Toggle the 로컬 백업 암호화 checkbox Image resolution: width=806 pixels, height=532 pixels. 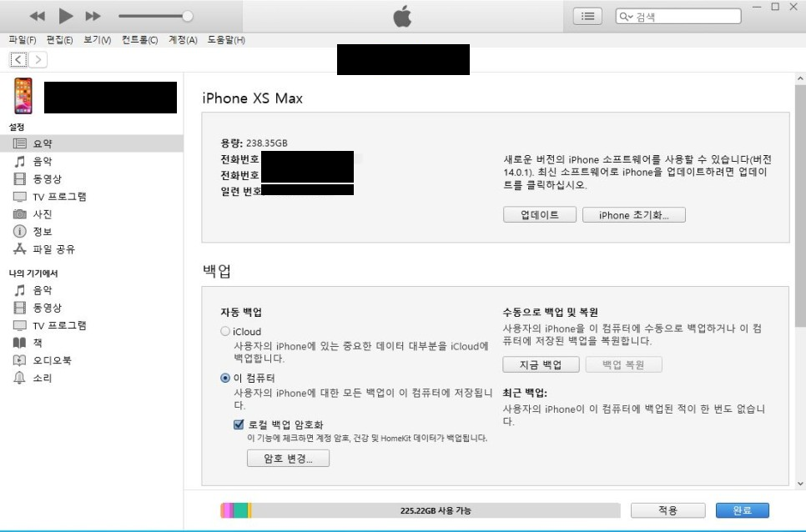click(239, 424)
